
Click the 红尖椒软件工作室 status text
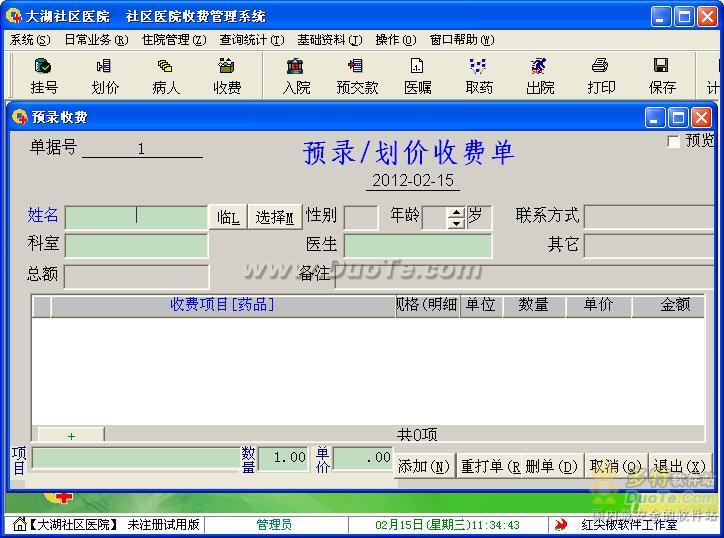pos(629,525)
